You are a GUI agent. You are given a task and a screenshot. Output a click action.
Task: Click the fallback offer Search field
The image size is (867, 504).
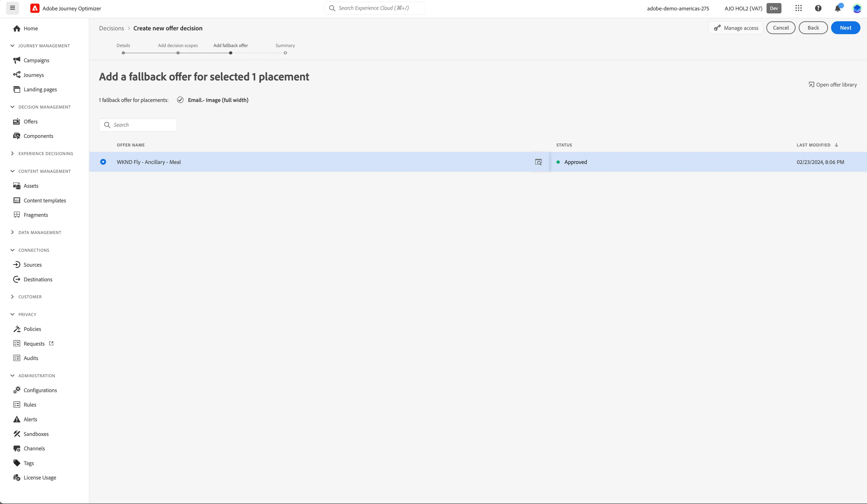pyautogui.click(x=138, y=125)
